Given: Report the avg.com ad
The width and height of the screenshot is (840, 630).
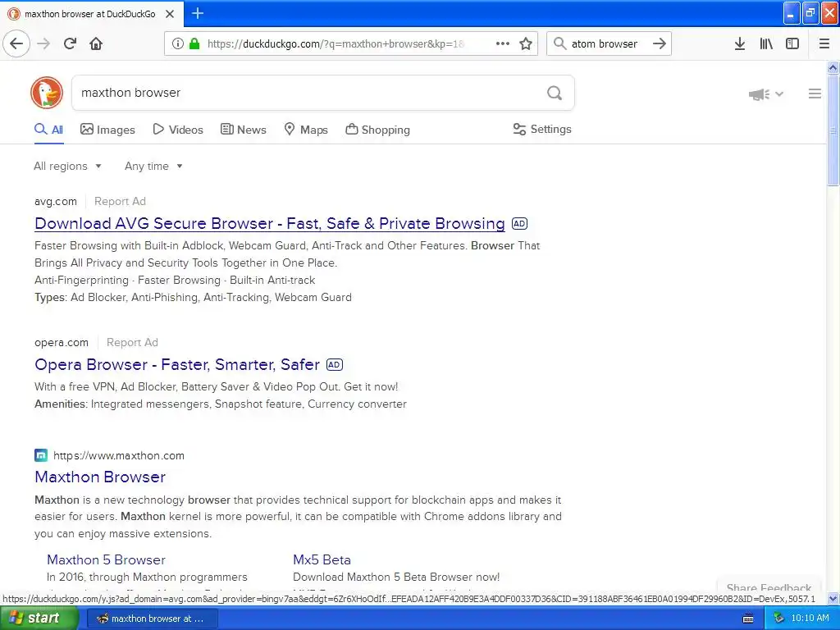Looking at the screenshot, I should point(120,202).
